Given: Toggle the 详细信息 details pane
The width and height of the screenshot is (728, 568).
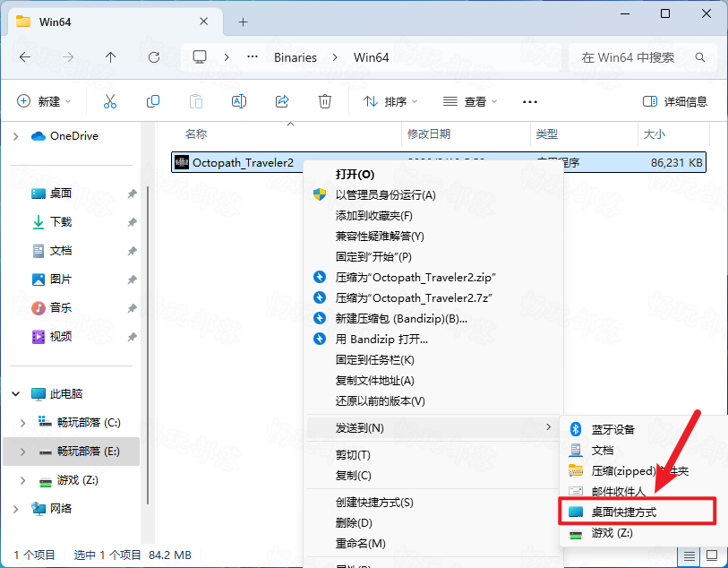Looking at the screenshot, I should pos(674,101).
